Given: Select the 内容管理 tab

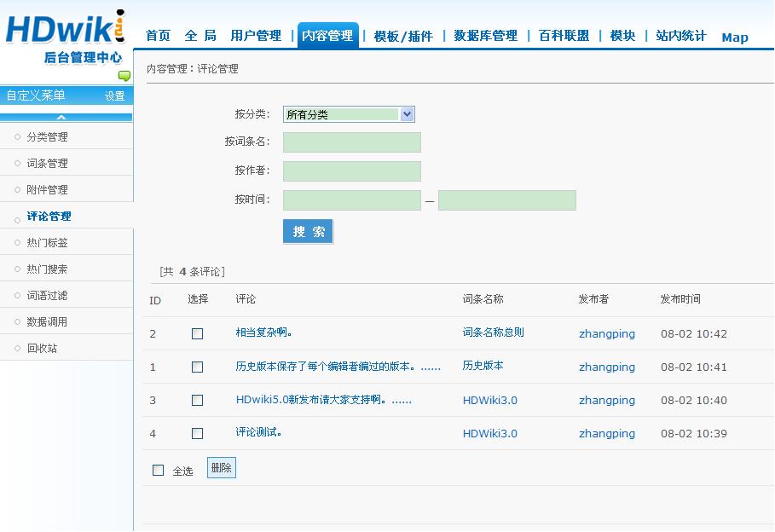Looking at the screenshot, I should click(327, 36).
